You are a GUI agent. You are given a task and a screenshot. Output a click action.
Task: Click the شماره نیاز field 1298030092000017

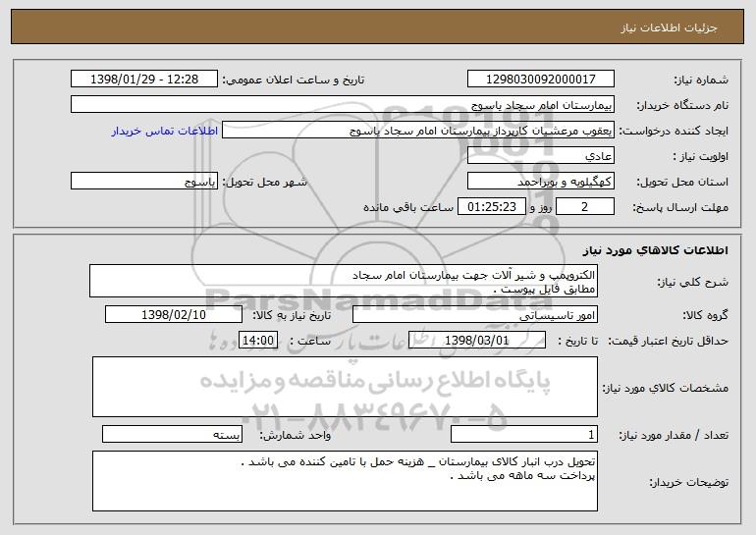[541, 79]
